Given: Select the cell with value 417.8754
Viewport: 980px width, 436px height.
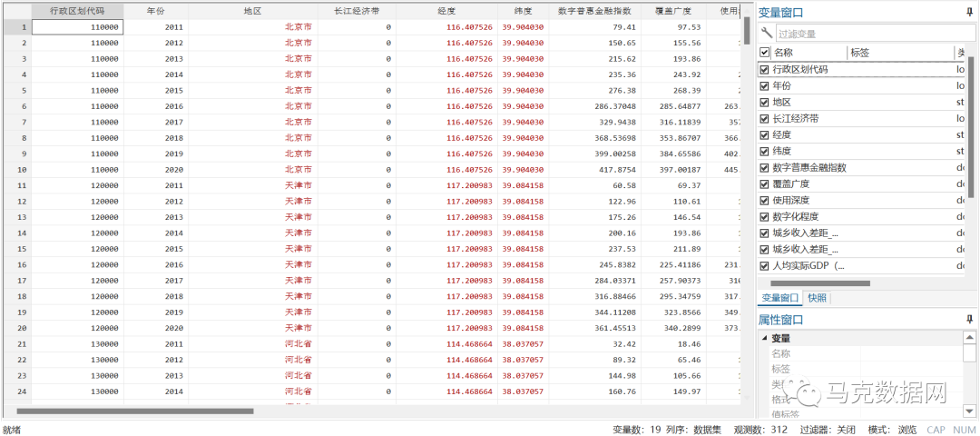Looking at the screenshot, I should point(594,170).
